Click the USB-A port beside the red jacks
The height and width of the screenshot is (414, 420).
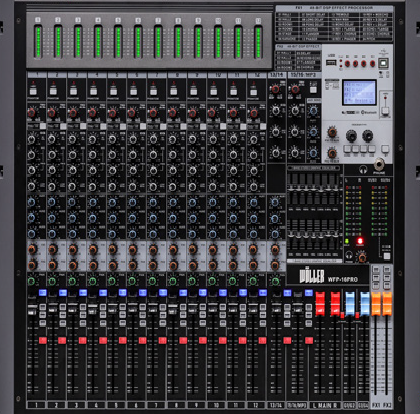[331, 63]
